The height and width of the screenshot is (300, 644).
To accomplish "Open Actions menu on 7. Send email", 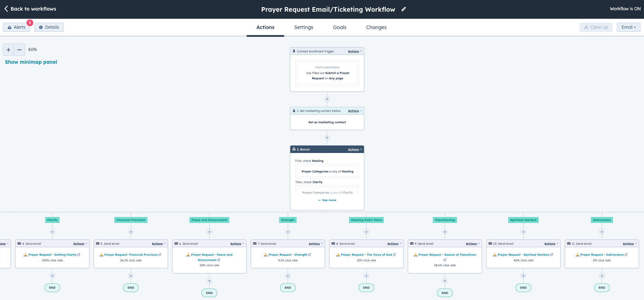I will 315,244.
